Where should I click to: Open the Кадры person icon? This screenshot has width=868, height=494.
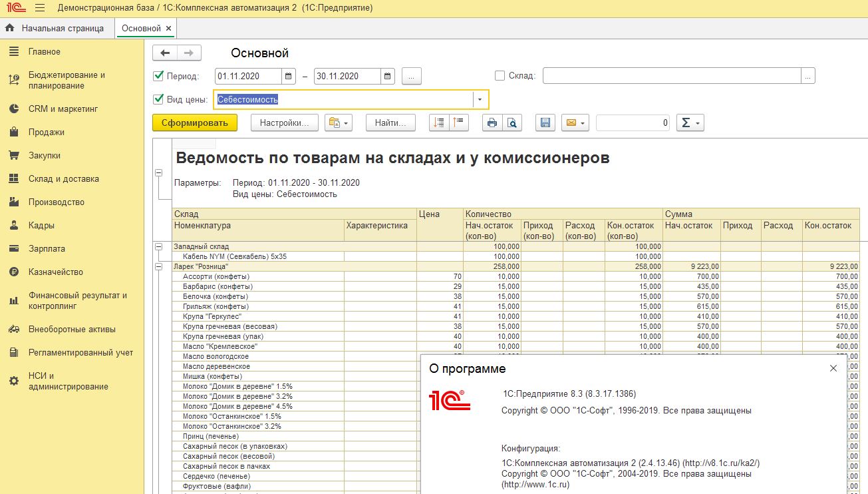point(13,225)
